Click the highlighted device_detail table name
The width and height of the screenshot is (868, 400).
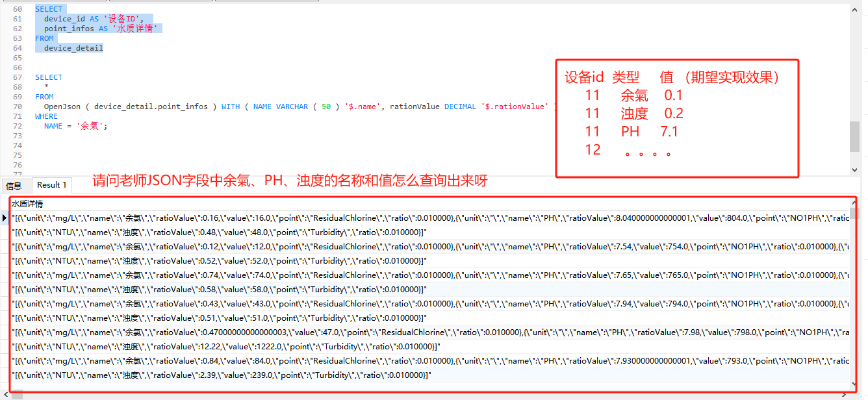tap(73, 48)
